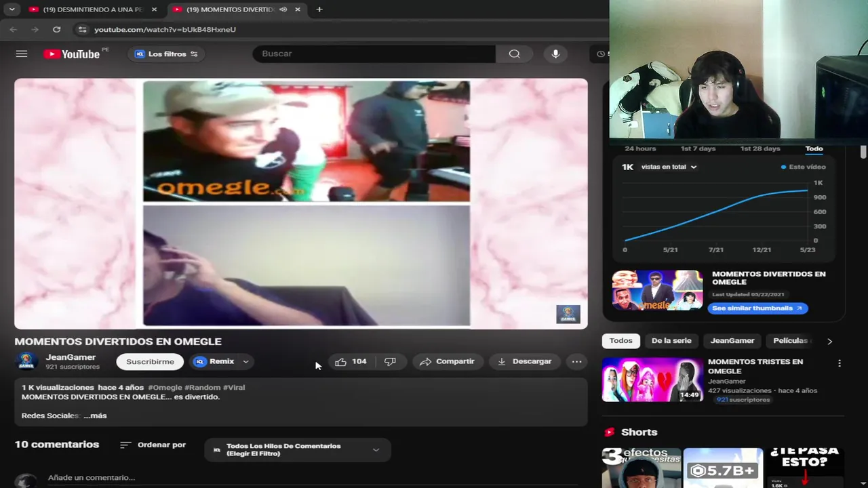Dislike the video with thumbs-down
The image size is (868, 488).
coord(390,361)
